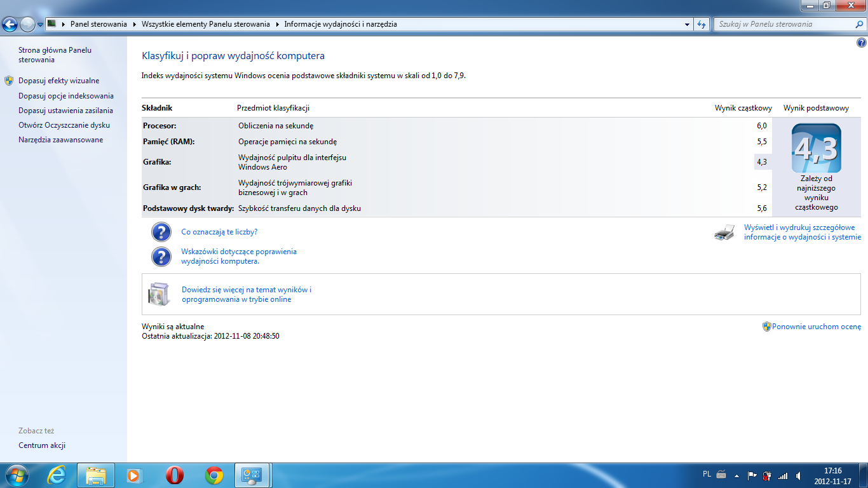
Task: Open 'Co oznaczają te liczby?' link
Action: 219,232
